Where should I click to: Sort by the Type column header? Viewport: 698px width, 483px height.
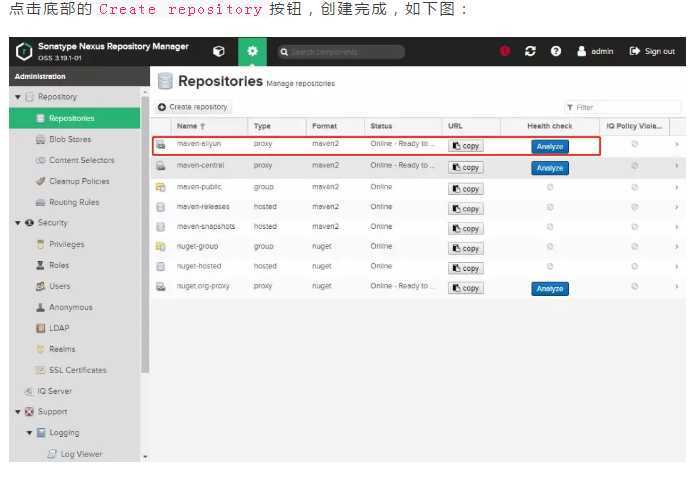coord(276,126)
